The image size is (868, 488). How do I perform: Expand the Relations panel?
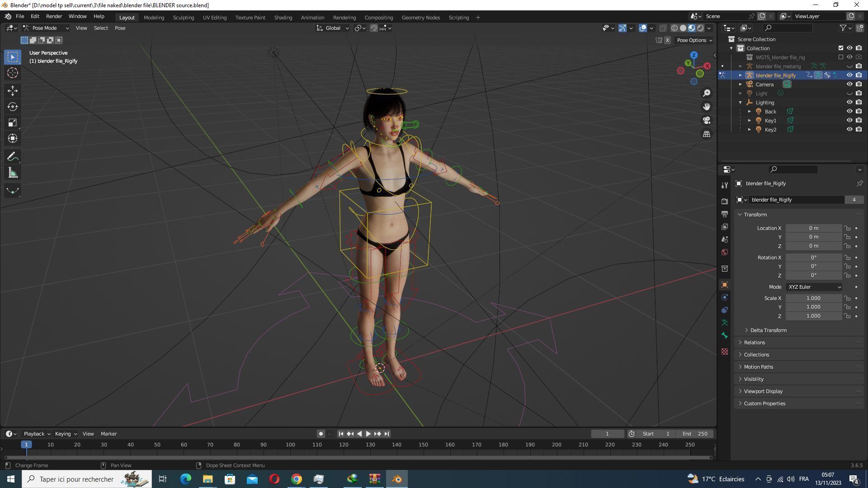pyautogui.click(x=754, y=343)
